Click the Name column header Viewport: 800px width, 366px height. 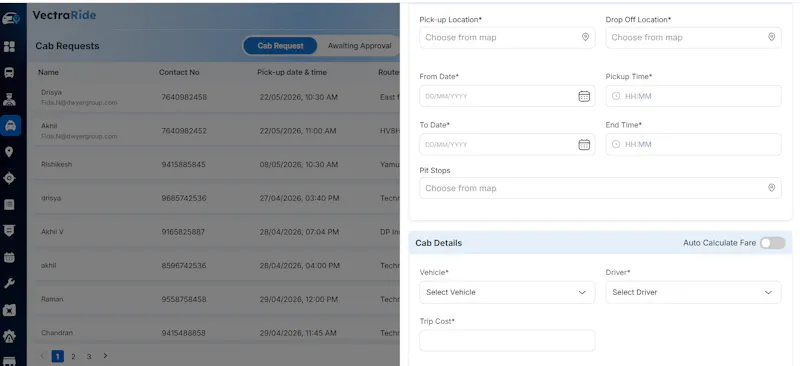(48, 72)
